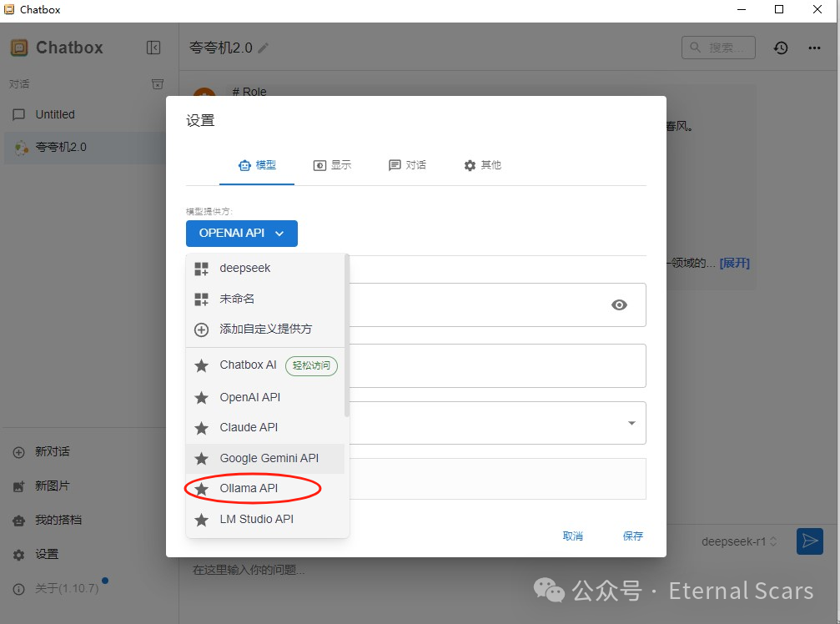Toggle API key visibility eye icon

click(x=619, y=304)
